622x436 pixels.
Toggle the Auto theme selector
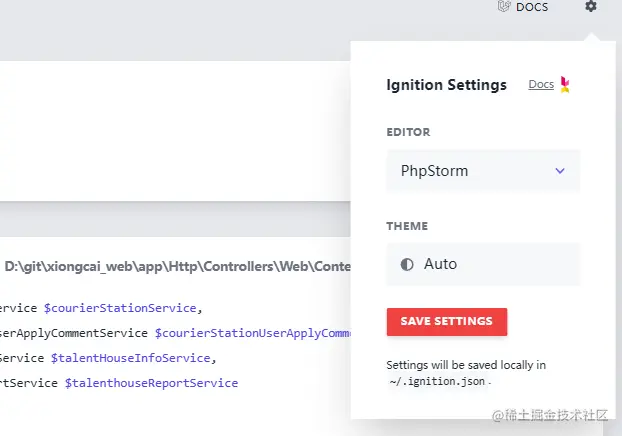click(x=484, y=264)
